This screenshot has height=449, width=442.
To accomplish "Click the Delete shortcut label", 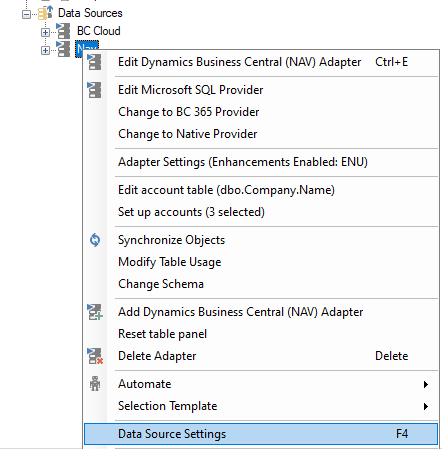I will tap(392, 356).
